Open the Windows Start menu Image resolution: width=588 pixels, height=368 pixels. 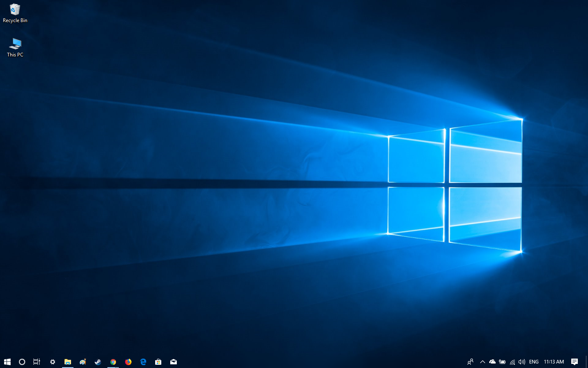point(7,362)
